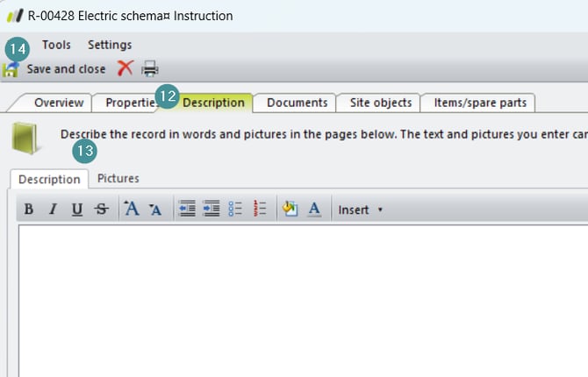Expand the Insert dropdown
Screen dimensions: 588x377
(x=361, y=210)
